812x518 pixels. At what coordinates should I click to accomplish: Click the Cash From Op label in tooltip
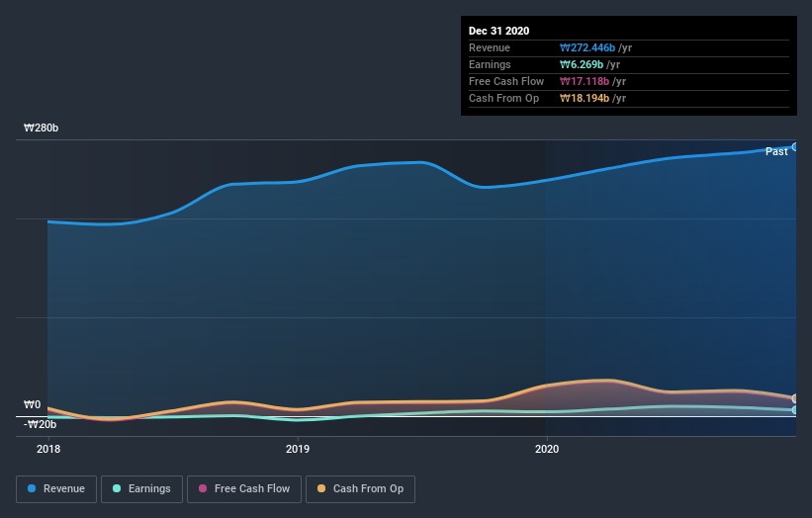pos(503,98)
